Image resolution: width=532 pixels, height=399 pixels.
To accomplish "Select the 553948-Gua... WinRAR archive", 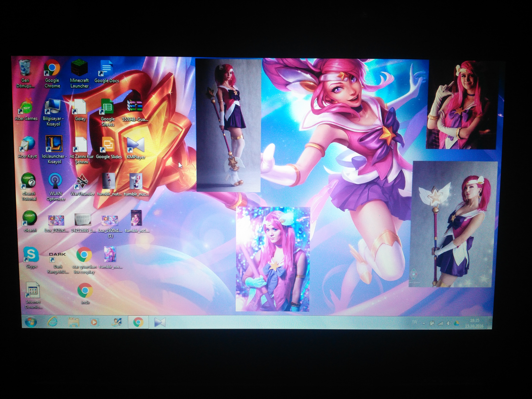I will [x=135, y=110].
